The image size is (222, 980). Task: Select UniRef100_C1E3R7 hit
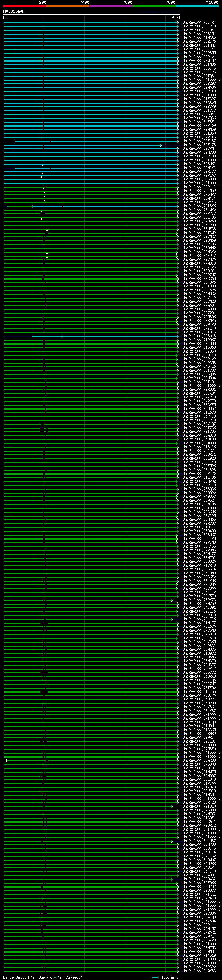pyautogui.click(x=199, y=99)
